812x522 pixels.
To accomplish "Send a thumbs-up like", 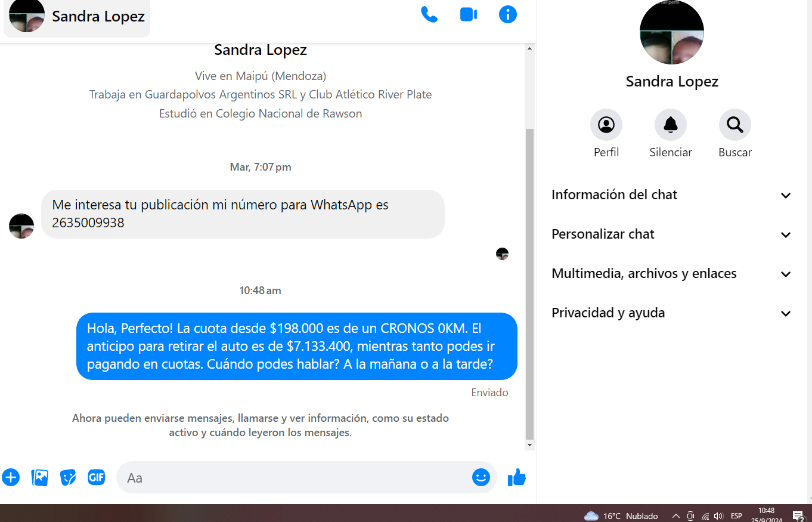I will (516, 477).
